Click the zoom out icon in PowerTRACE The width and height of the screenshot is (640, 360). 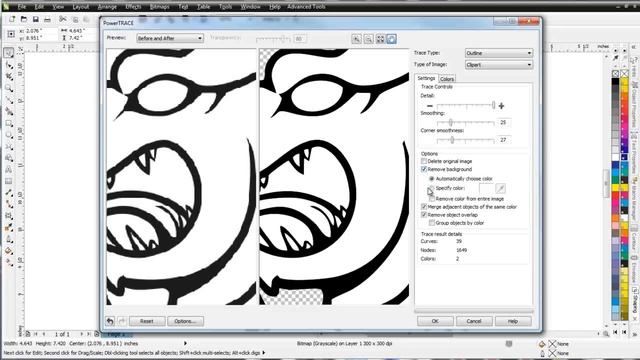[x=368, y=39]
